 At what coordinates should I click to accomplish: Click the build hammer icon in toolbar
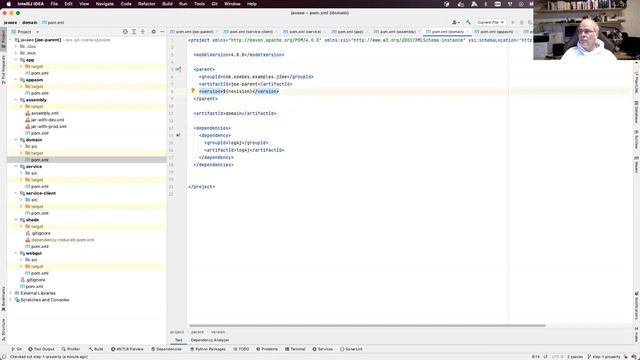tap(468, 22)
